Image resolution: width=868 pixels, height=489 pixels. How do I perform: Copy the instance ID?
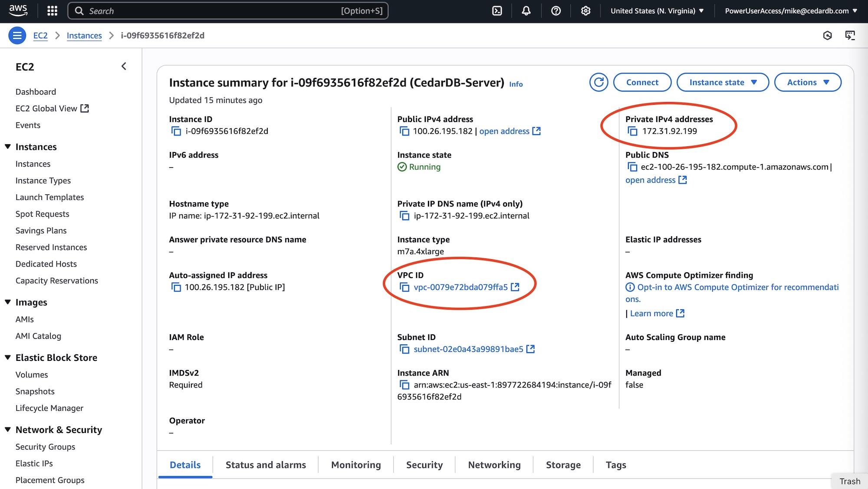[175, 130]
